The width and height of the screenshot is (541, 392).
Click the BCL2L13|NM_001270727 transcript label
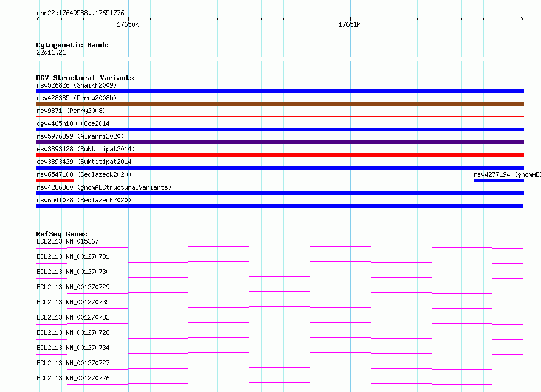pos(73,363)
